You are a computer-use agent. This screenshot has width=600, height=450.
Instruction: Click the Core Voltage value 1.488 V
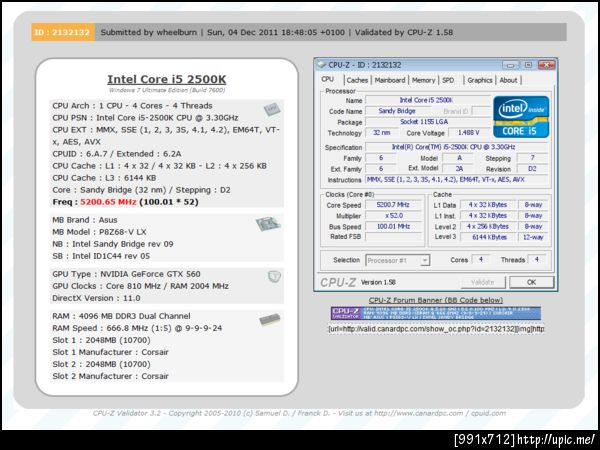pyautogui.click(x=469, y=132)
